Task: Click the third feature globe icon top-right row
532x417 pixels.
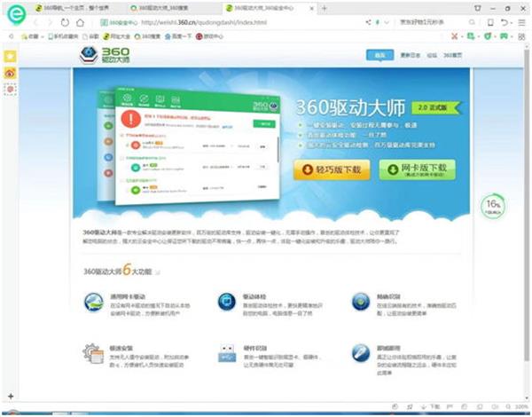Action: pos(361,302)
